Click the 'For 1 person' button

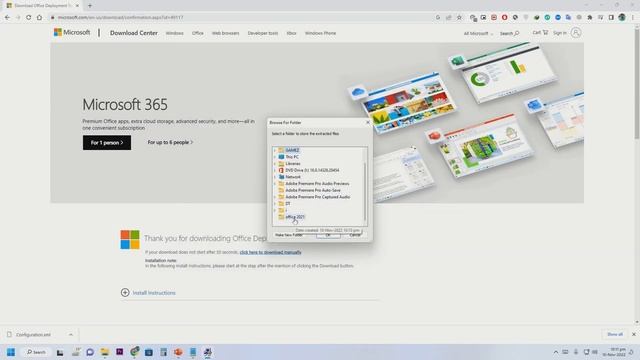(107, 142)
